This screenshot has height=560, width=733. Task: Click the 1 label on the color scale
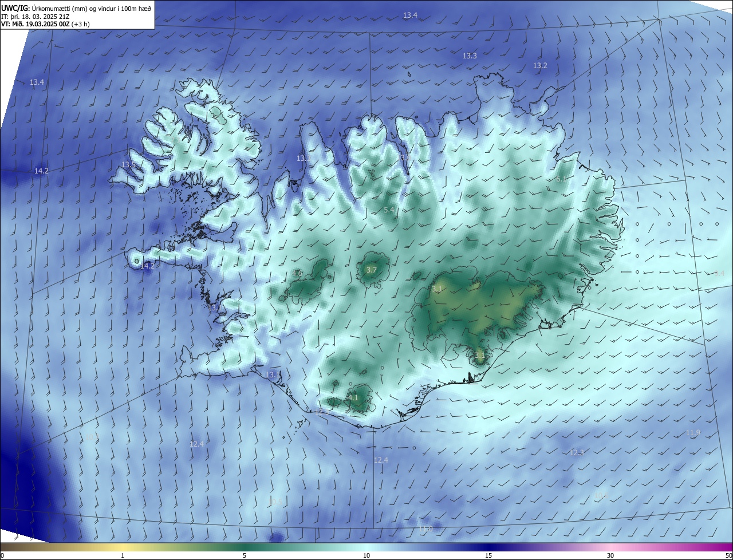(123, 555)
